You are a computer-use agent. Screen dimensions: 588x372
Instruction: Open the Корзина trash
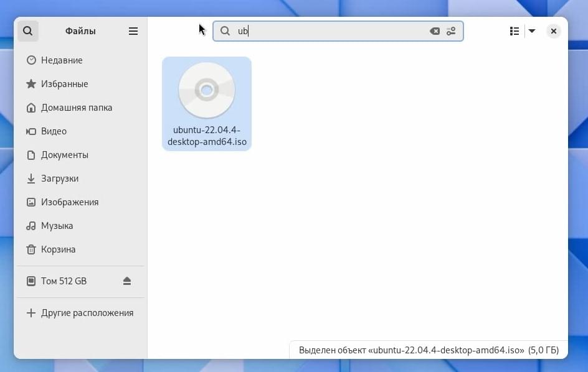[x=80, y=249]
